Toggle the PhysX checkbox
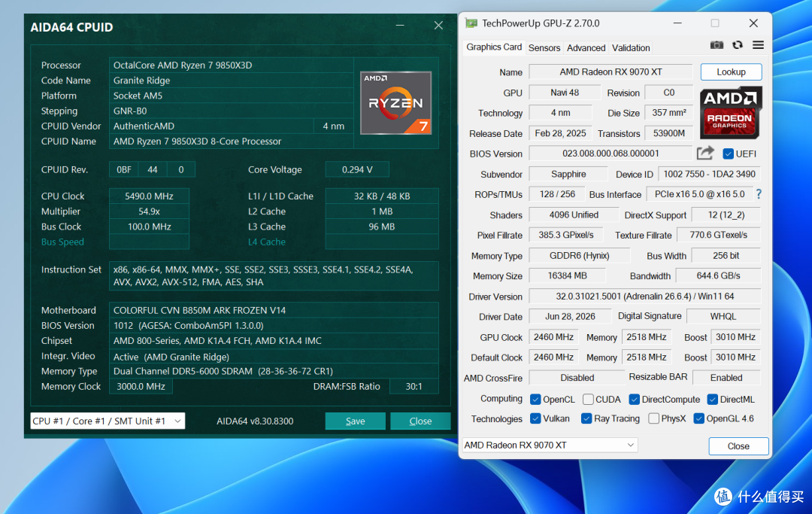This screenshot has width=812, height=514. coord(653,418)
